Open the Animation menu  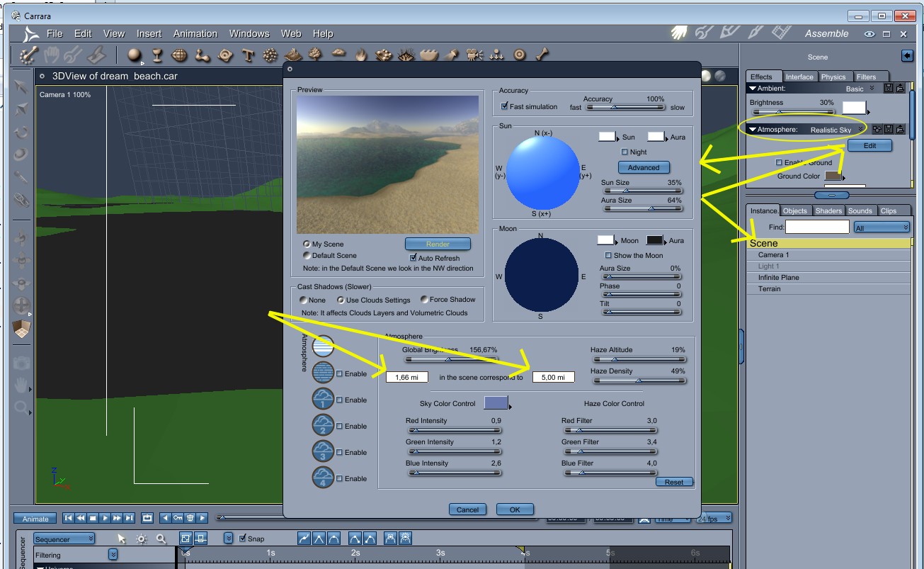point(195,33)
